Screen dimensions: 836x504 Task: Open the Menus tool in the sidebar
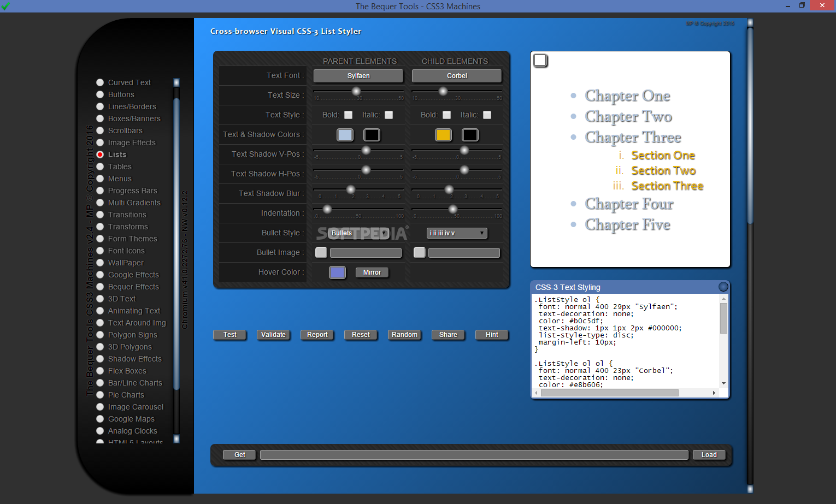(x=120, y=179)
